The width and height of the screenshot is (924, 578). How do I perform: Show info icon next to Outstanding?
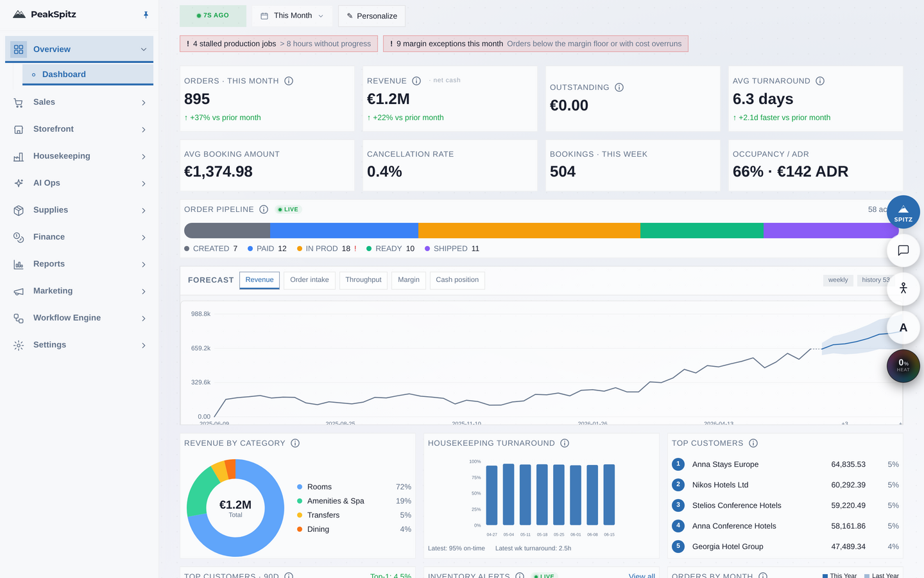(x=619, y=87)
